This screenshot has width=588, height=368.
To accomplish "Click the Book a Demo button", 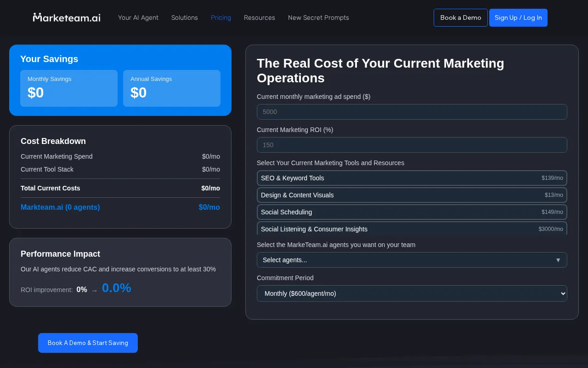I will tap(461, 17).
